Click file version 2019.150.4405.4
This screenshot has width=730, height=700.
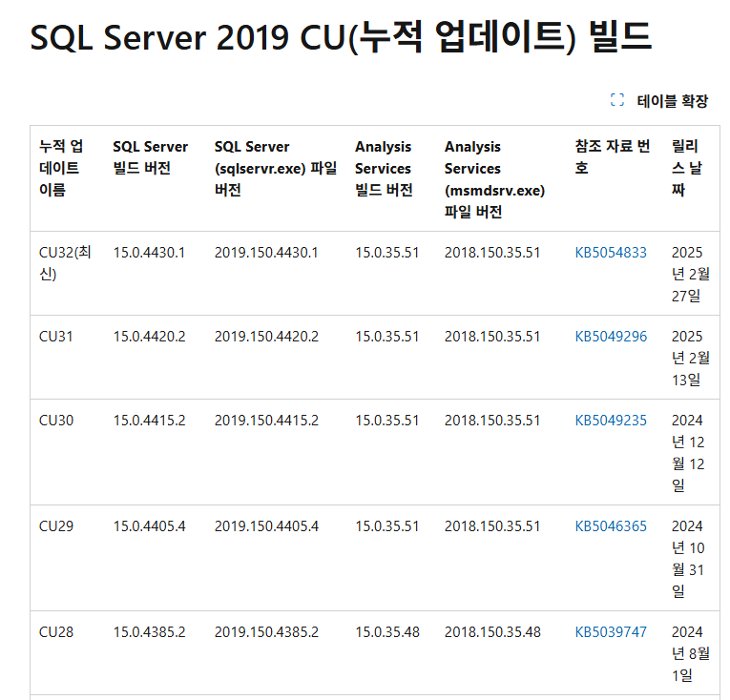(266, 526)
